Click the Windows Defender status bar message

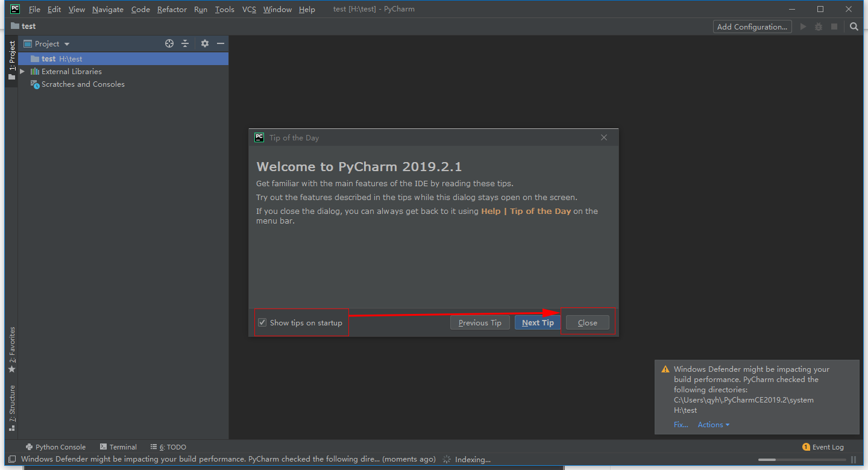[228, 459]
